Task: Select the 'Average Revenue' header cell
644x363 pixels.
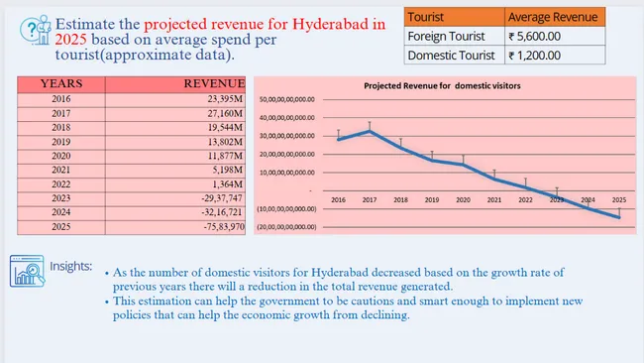Action: pyautogui.click(x=555, y=17)
